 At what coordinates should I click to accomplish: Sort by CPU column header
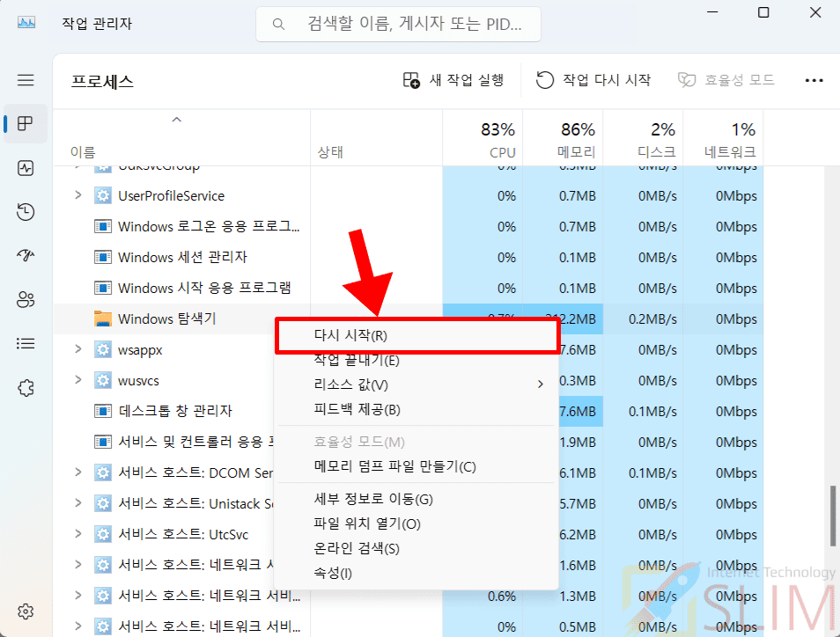[x=483, y=138]
